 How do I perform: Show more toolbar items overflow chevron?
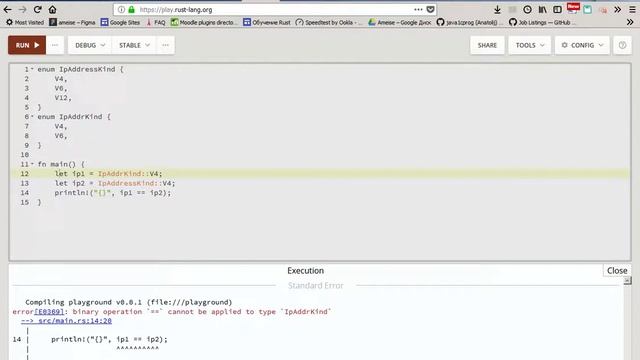click(x=618, y=9)
